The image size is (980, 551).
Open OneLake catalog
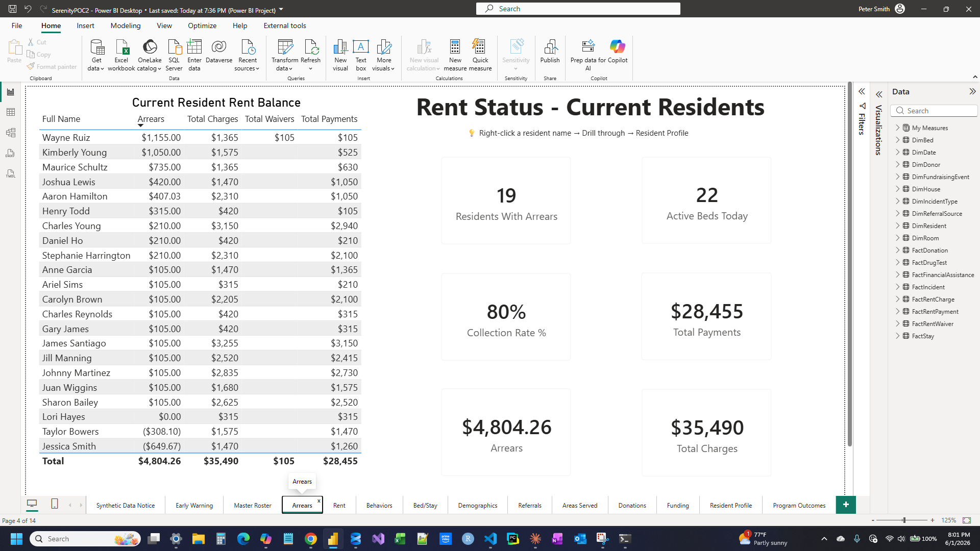(x=150, y=55)
